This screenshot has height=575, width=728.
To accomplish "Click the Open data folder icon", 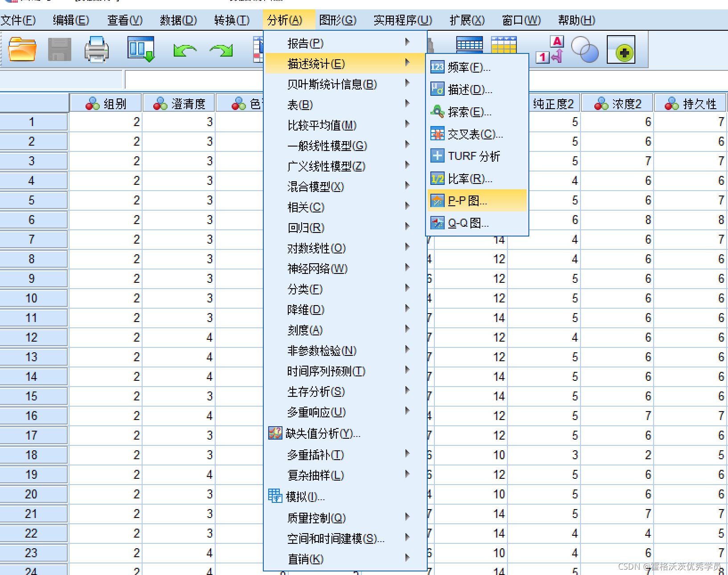I will [22, 49].
